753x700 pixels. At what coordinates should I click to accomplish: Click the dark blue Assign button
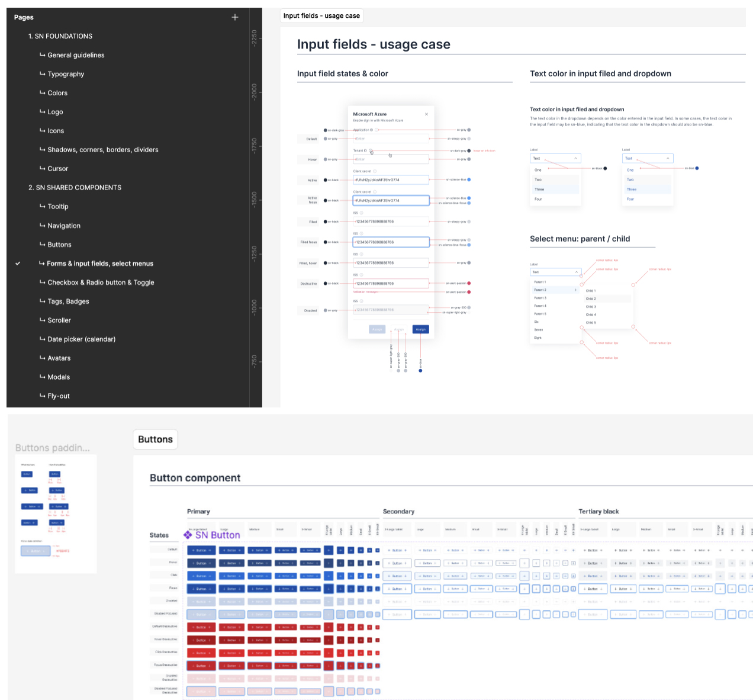pos(420,329)
